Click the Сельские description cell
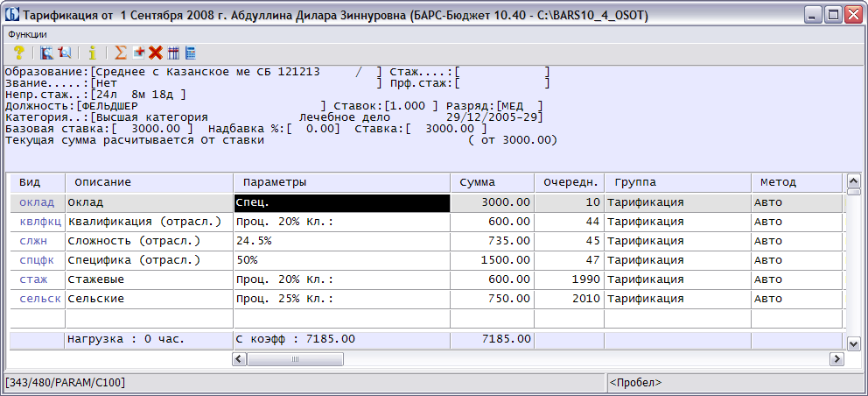Viewport: 868px width, 396px height. point(149,299)
